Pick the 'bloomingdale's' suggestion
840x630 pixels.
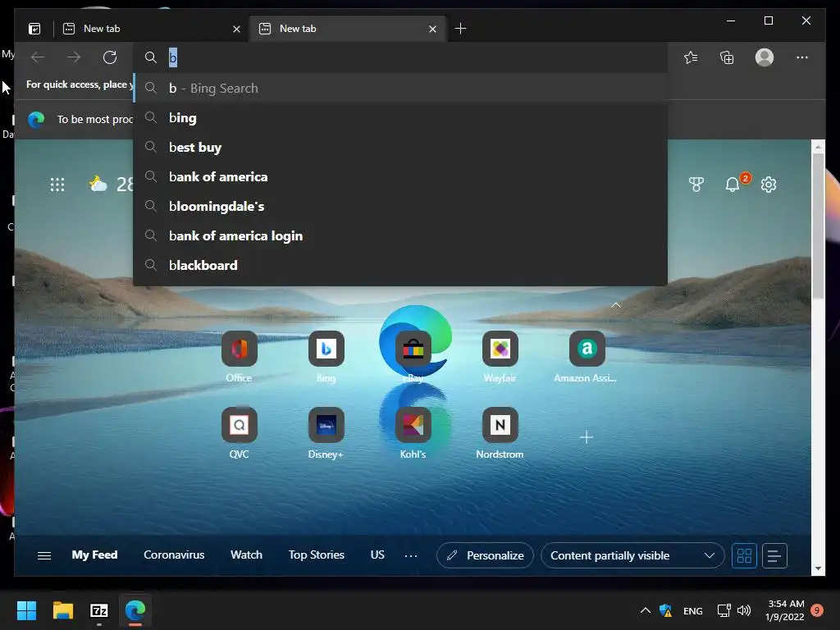[400, 206]
